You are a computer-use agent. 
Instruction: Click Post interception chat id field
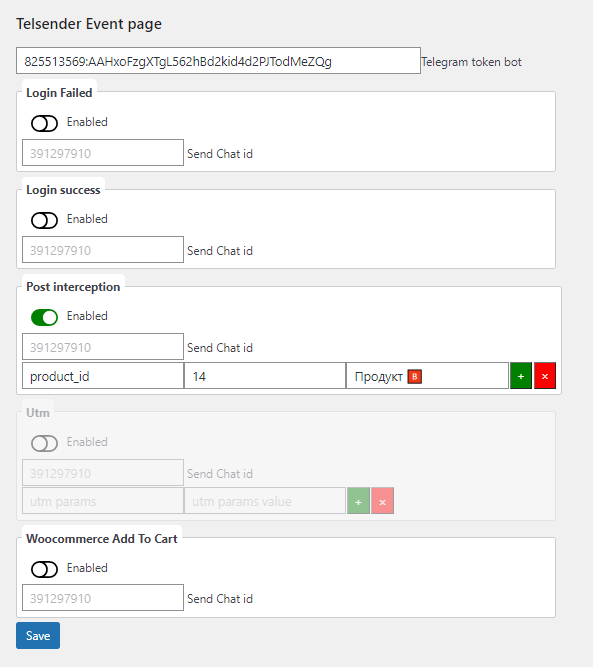(x=103, y=346)
